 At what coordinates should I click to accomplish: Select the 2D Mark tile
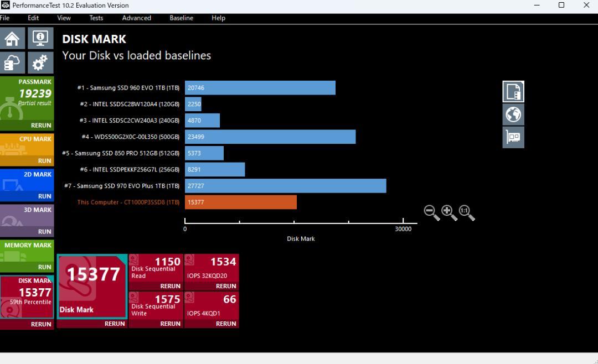[x=27, y=180]
